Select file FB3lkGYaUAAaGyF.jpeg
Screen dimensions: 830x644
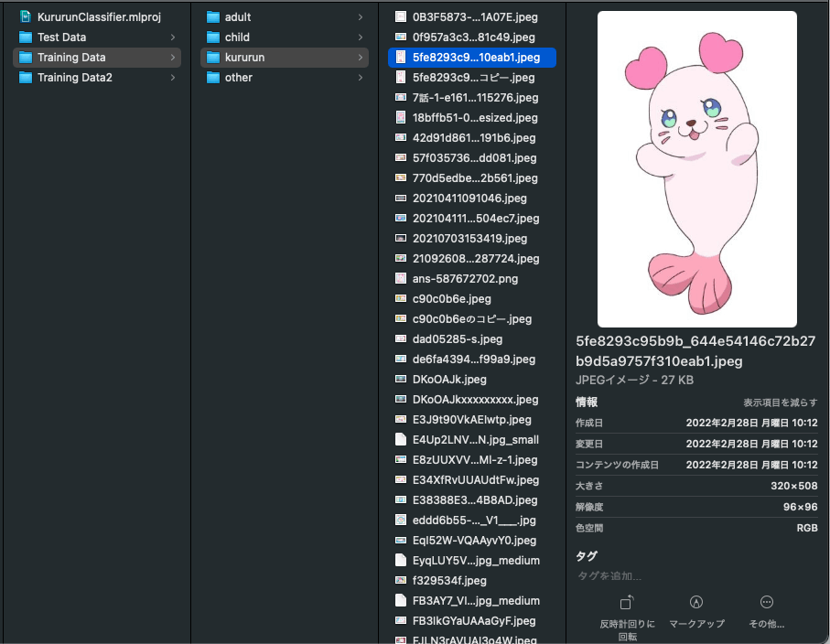[x=472, y=620]
